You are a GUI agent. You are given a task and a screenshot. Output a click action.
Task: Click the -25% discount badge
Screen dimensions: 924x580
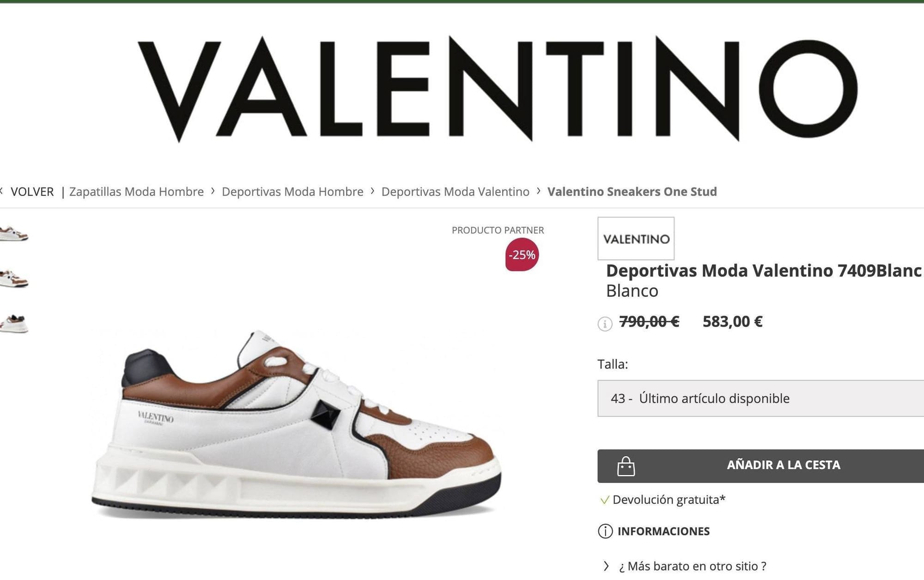coord(522,254)
